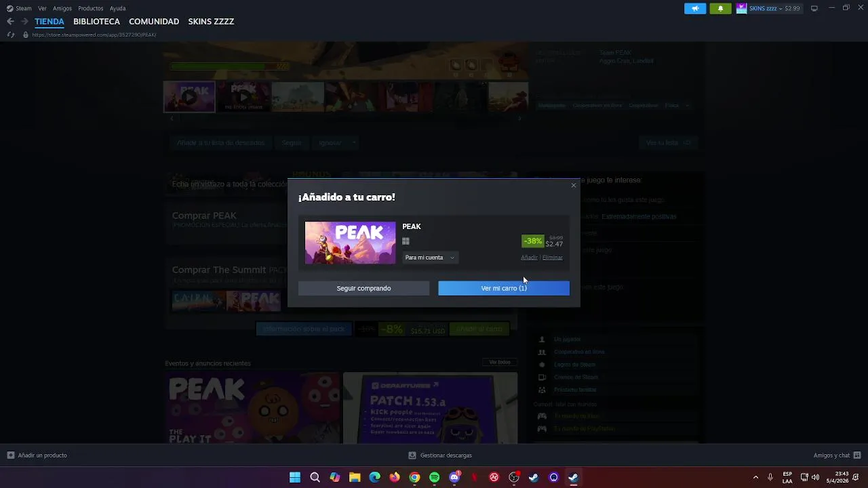Viewport: 868px width, 488px height.
Task: Click Seguir comprando button
Action: (x=363, y=288)
